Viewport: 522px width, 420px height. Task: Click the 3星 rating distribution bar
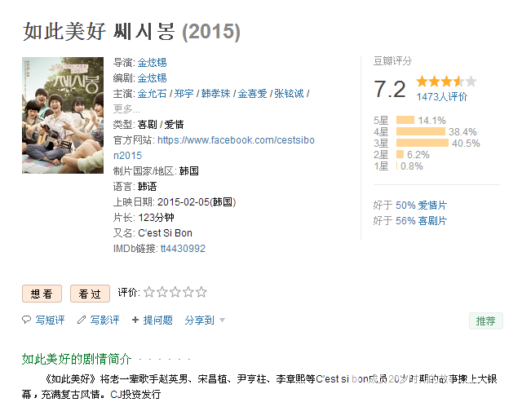[x=422, y=143]
